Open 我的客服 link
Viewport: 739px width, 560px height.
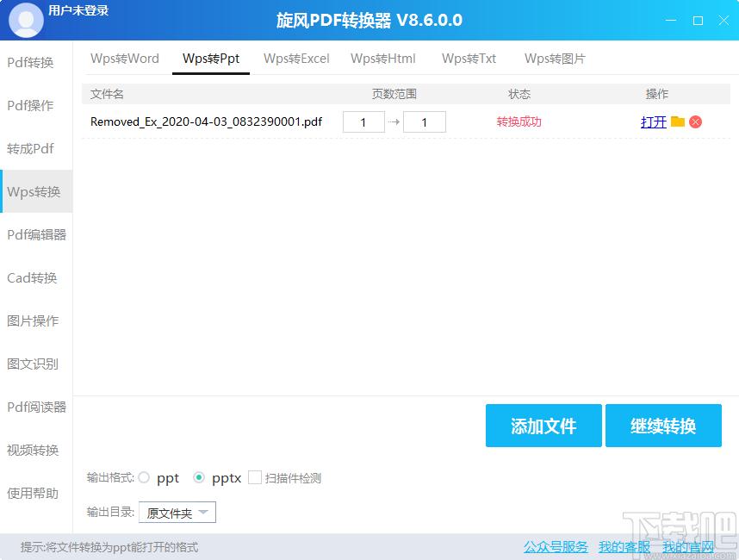click(x=624, y=547)
